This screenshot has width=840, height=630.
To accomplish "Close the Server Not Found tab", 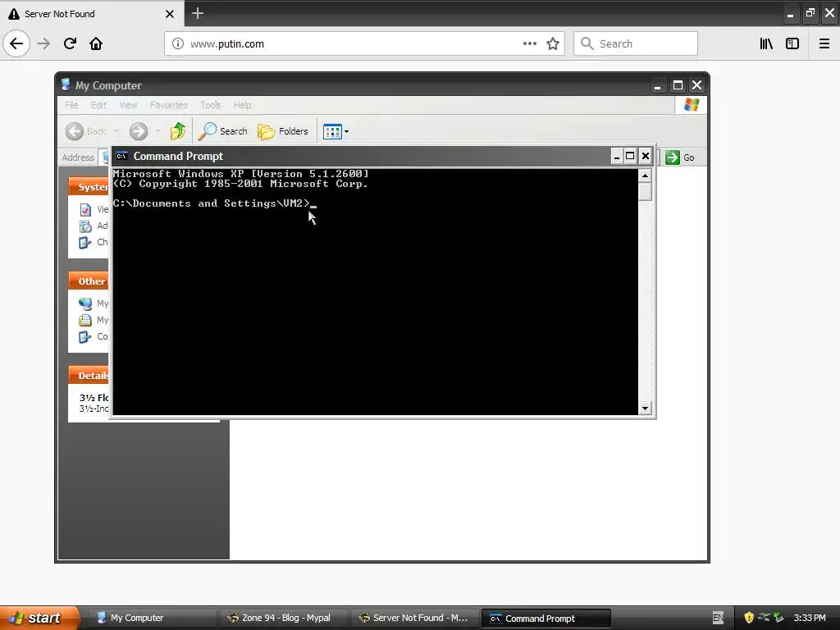I will 169,14.
